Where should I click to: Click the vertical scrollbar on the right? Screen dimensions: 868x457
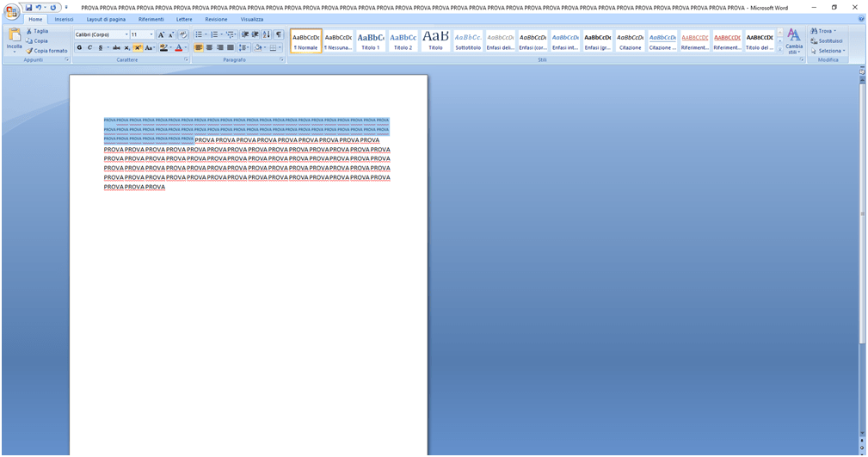[x=862, y=258]
